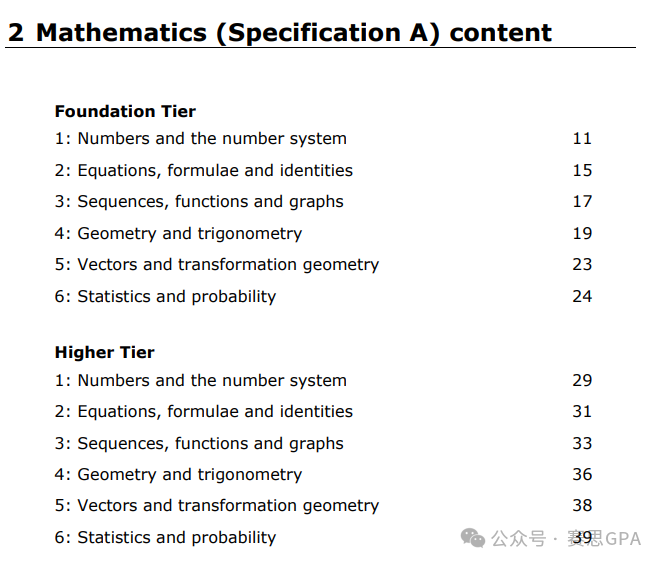Click the Higher Tier heading
Screen dimensions: 662x565
[x=104, y=352]
